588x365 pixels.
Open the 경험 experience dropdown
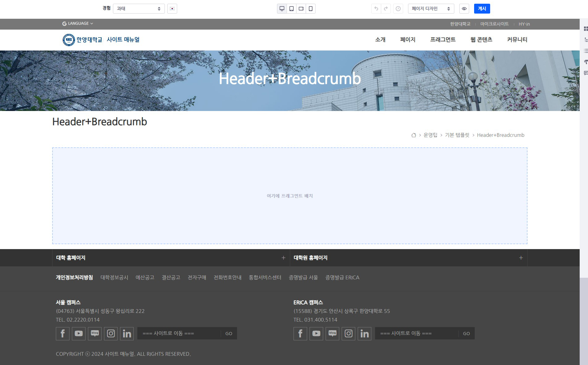(x=139, y=9)
